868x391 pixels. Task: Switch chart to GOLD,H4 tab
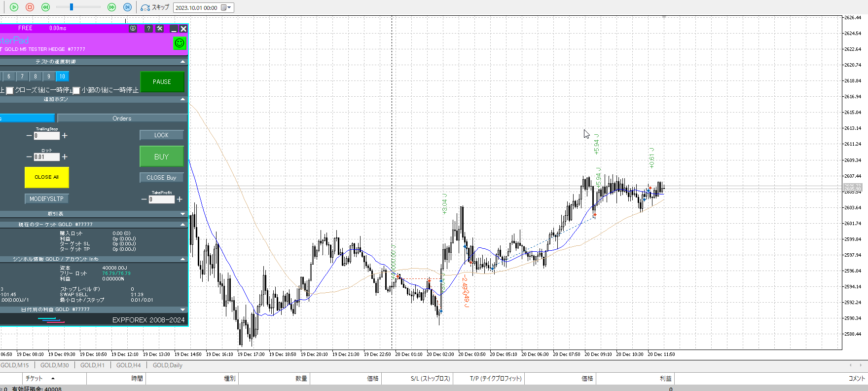(128, 365)
